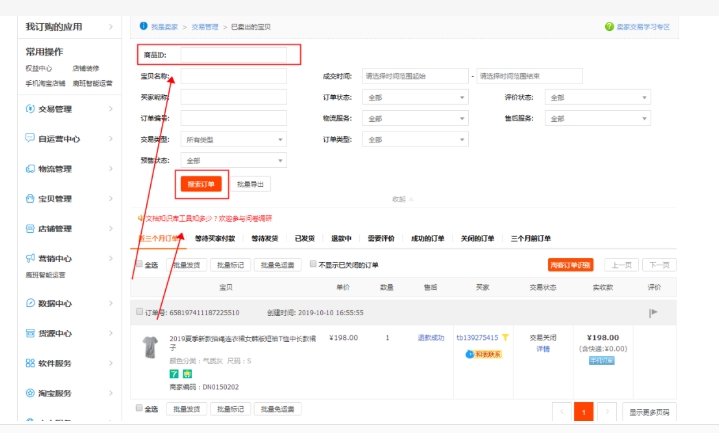Open the 售后服务 dropdown
The width and height of the screenshot is (719, 433).
[597, 118]
